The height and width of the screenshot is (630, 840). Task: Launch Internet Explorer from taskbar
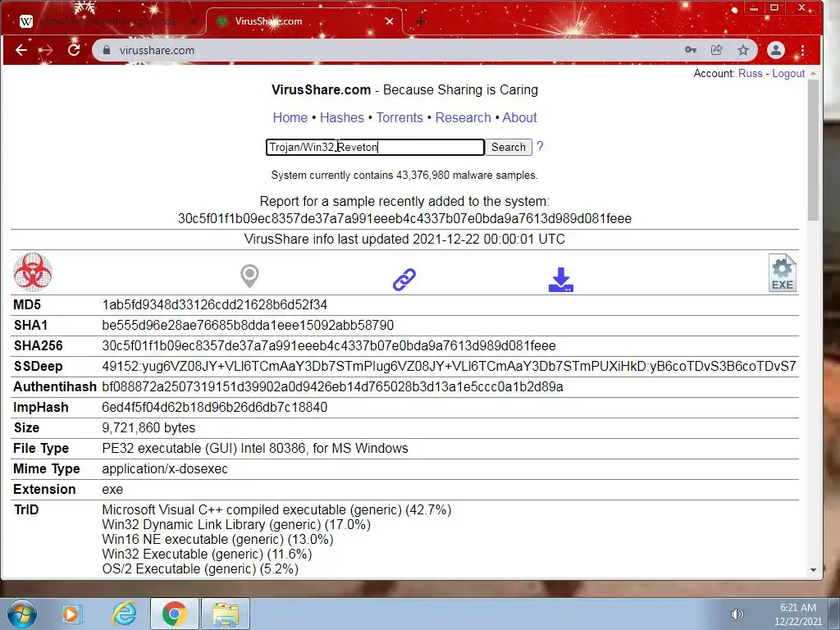pyautogui.click(x=124, y=614)
